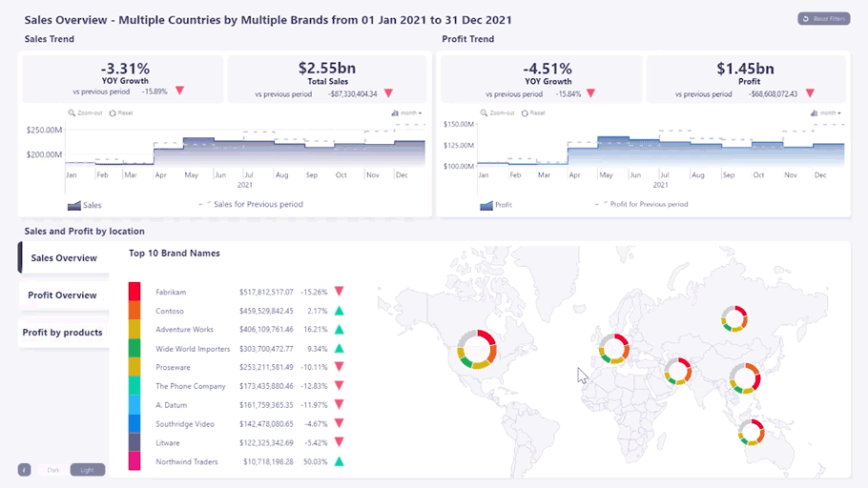Viewport: 868px width, 488px height.
Task: Select the Light theme option
Action: (x=88, y=470)
